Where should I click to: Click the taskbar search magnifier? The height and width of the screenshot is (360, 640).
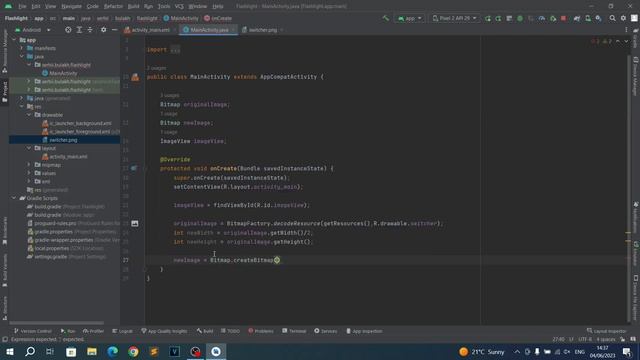coord(30,352)
